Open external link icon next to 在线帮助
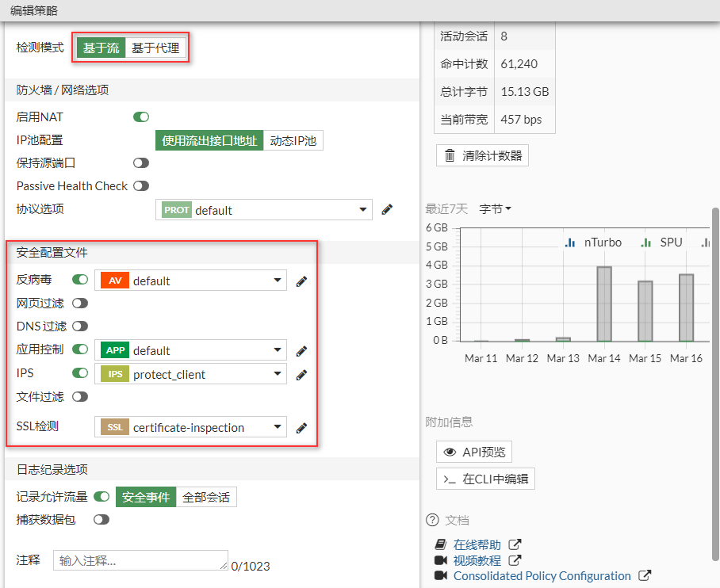 click(515, 544)
